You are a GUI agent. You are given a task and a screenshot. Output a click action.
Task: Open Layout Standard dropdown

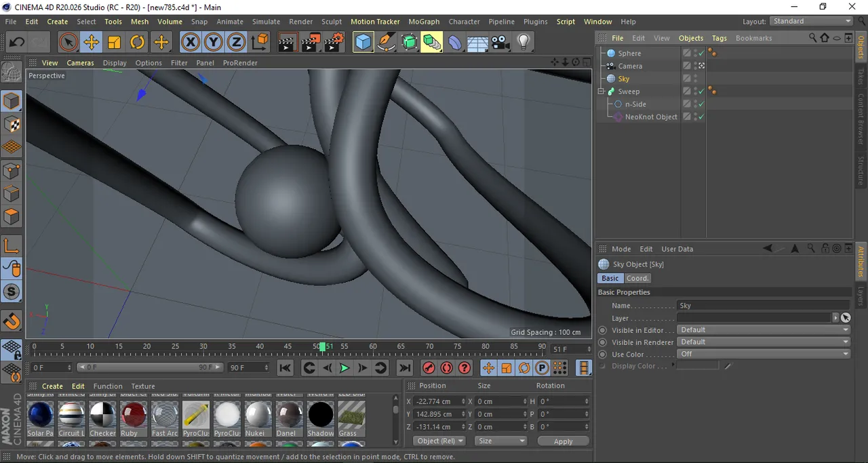[810, 22]
